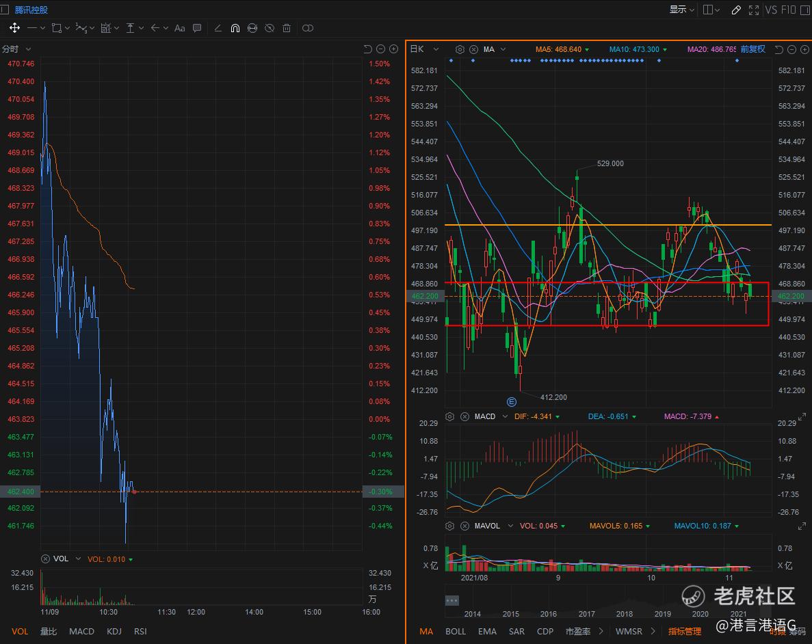Open MACD indicator settings gear
This screenshot has height=644, width=812.
click(449, 416)
